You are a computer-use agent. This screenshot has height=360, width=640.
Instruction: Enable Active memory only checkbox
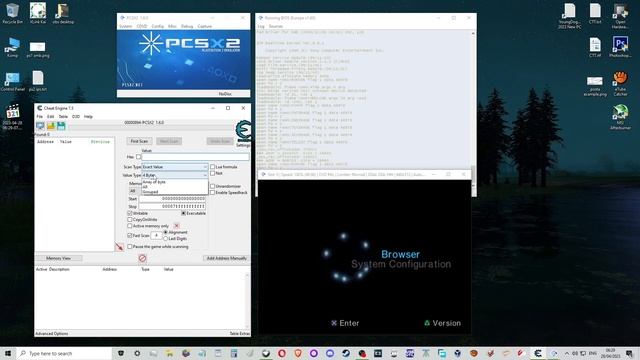[x=130, y=226]
